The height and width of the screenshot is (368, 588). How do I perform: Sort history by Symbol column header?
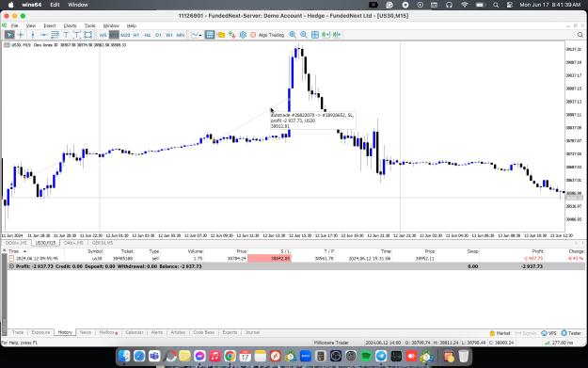95,251
